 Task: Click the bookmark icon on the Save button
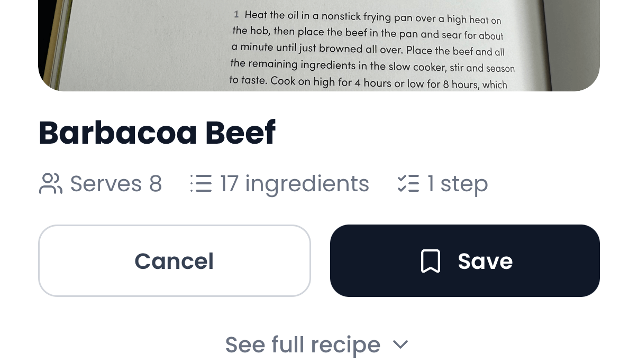pos(430,261)
